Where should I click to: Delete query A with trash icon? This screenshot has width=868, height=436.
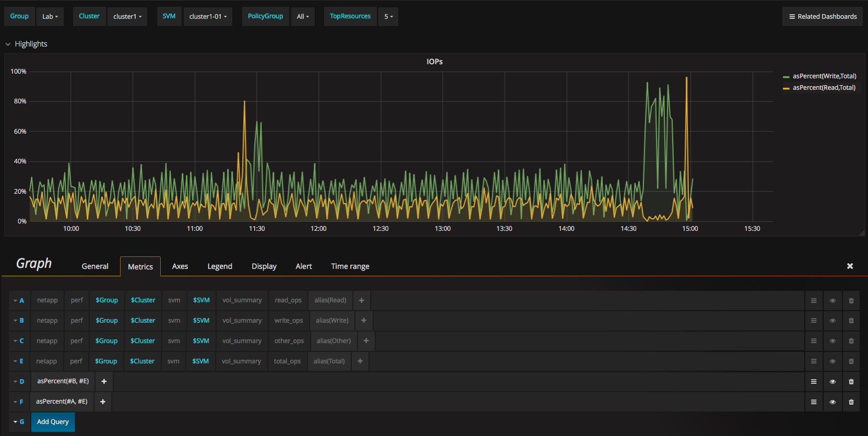point(851,301)
